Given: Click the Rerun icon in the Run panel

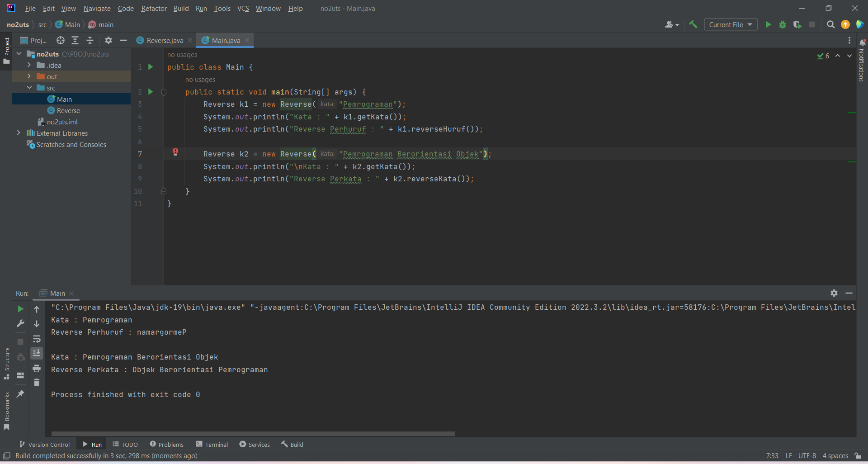Looking at the screenshot, I should pos(20,309).
